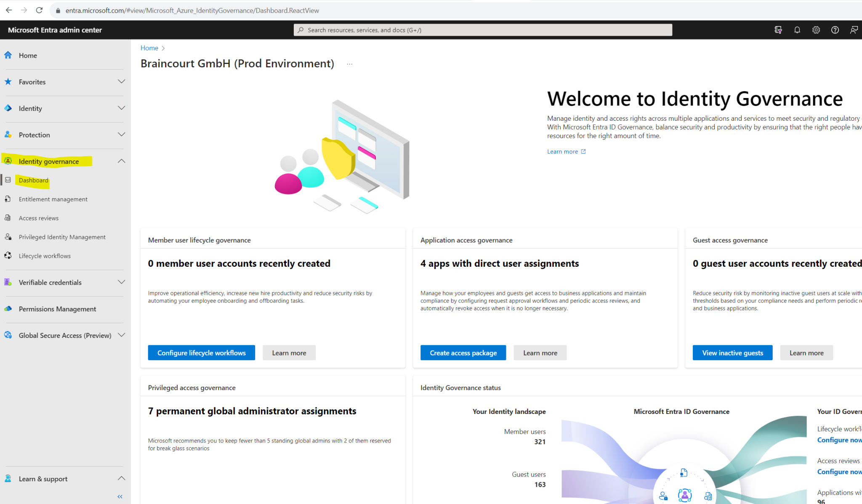Screen dimensions: 862x504
Task: Collapse the sidebar with the double-chevron
Action: tap(120, 496)
